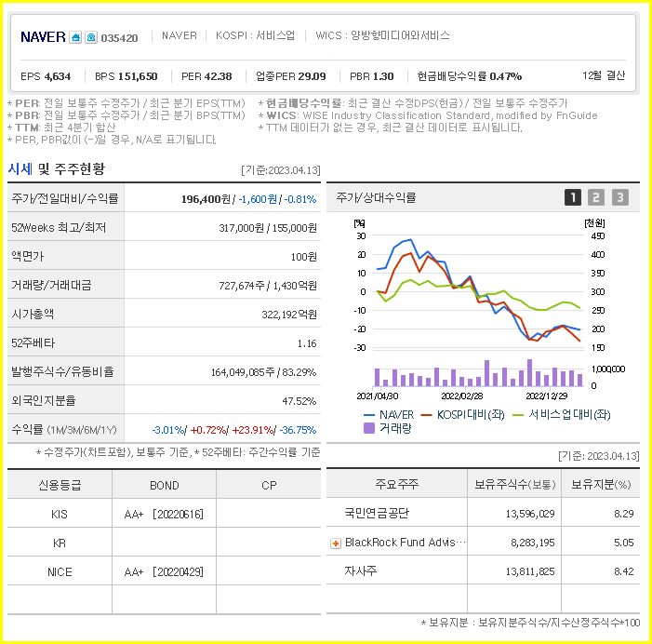This screenshot has width=652, height=644.
Task: Click trading volume 727,674주 / 1,430억원
Action: pos(268,286)
